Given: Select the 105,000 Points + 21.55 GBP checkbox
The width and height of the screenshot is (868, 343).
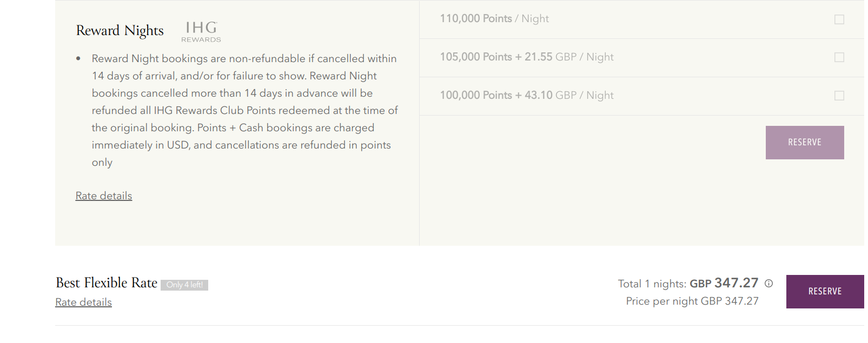Looking at the screenshot, I should pyautogui.click(x=839, y=57).
